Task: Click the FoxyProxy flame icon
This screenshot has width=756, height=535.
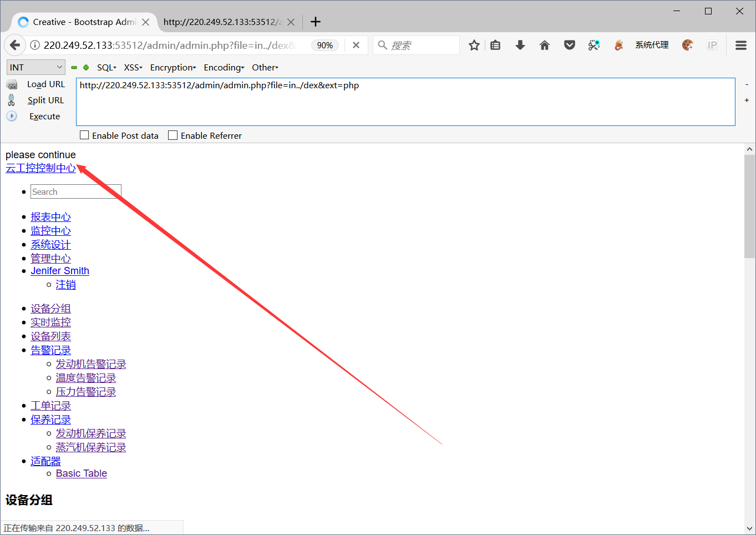Action: click(x=618, y=46)
